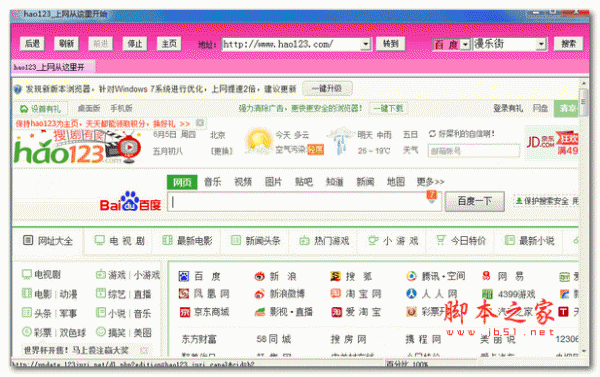The image size is (600, 377).
Task: Expand the 更多>> search options
Action: coord(430,181)
